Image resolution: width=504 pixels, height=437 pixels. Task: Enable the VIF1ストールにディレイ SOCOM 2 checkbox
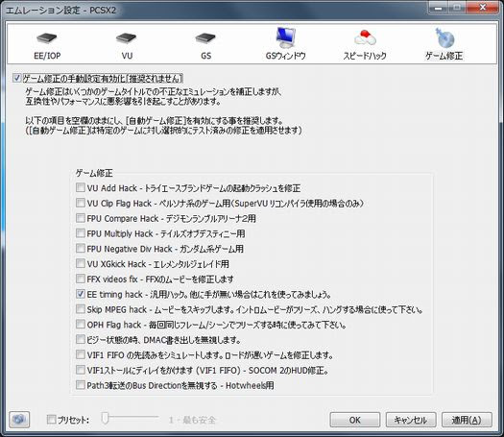80,370
